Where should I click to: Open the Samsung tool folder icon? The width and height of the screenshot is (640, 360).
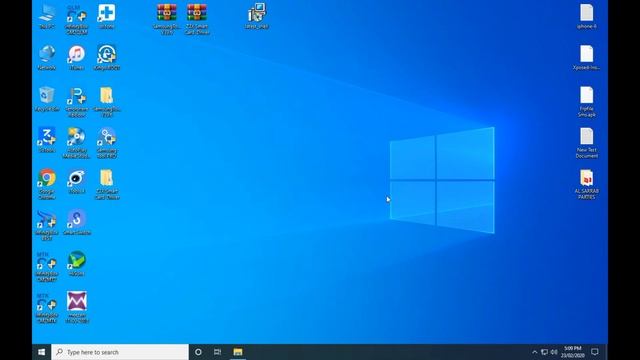point(107,102)
